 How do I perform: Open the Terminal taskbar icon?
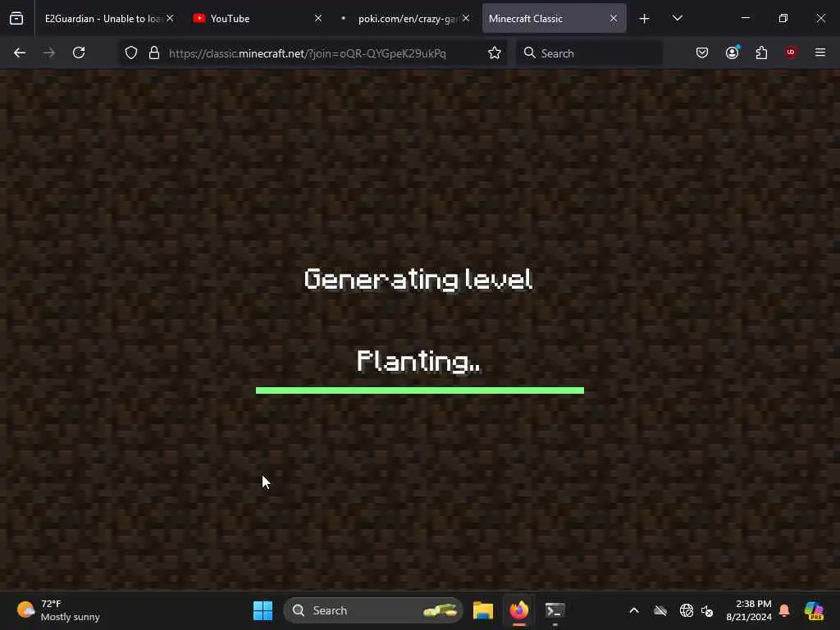point(555,610)
